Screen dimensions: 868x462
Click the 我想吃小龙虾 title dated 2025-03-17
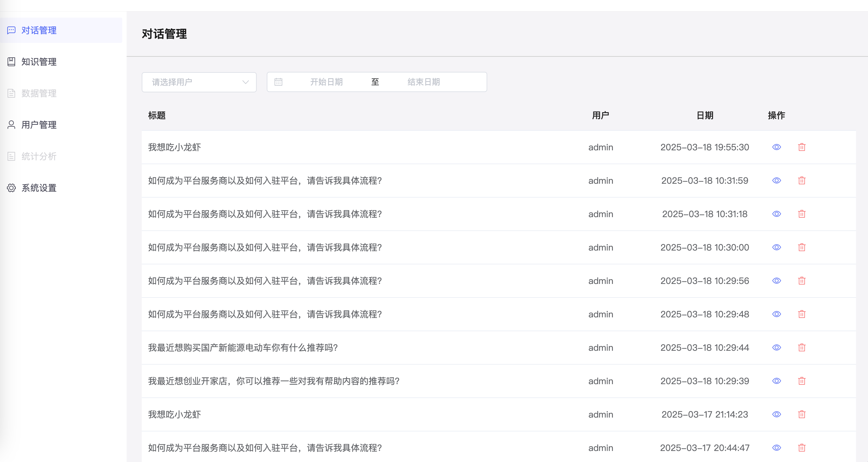pos(174,414)
